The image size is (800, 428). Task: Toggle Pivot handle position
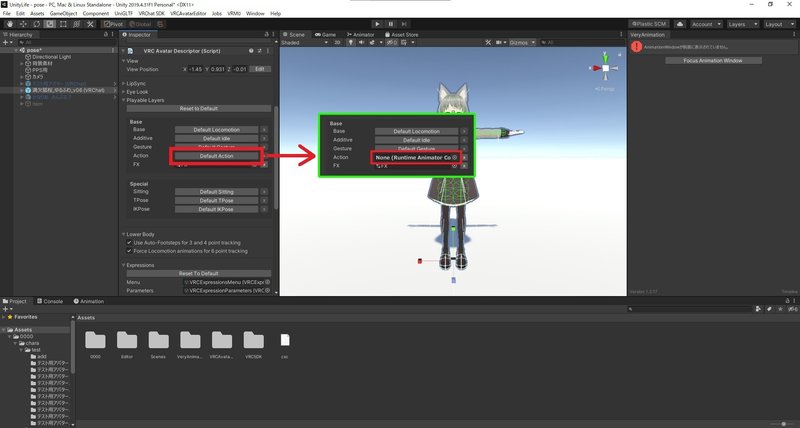pyautogui.click(x=113, y=24)
